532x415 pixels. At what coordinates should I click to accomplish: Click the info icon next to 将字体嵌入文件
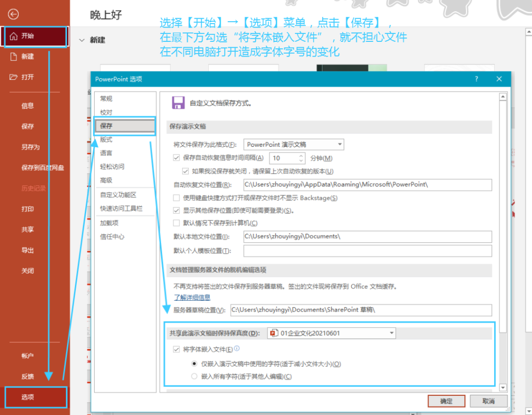[237, 349]
